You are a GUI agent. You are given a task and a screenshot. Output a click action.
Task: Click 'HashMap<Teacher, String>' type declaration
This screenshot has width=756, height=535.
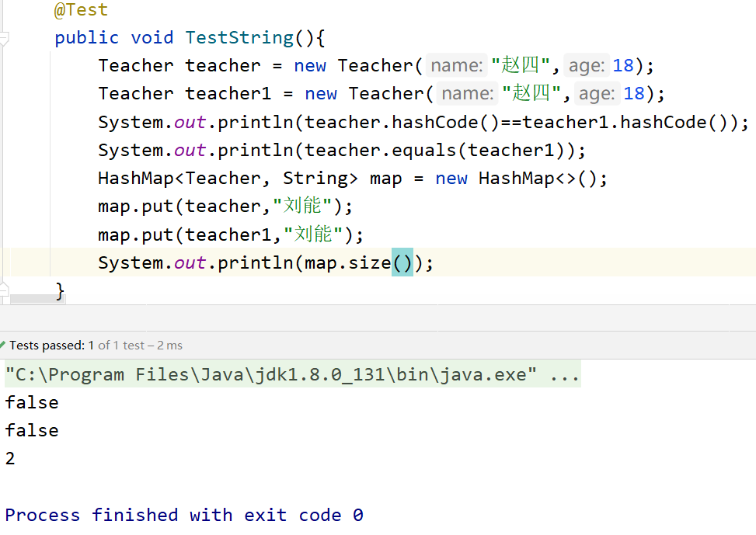pos(228,179)
